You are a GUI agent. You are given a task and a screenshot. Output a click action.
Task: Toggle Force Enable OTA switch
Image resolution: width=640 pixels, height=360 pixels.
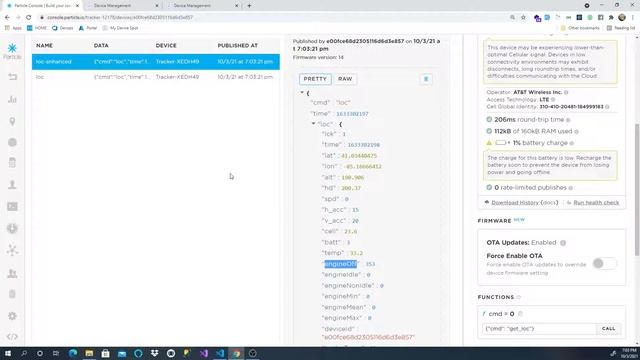(x=604, y=264)
